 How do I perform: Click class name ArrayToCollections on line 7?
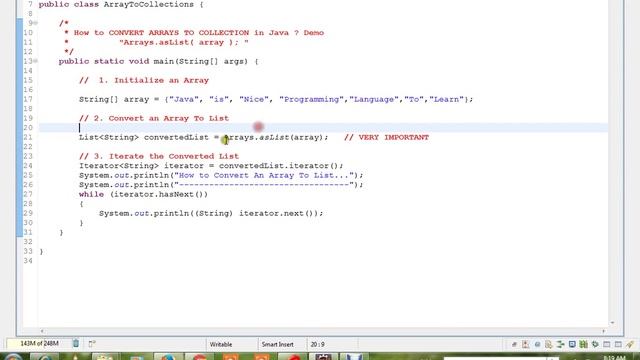pyautogui.click(x=149, y=4)
